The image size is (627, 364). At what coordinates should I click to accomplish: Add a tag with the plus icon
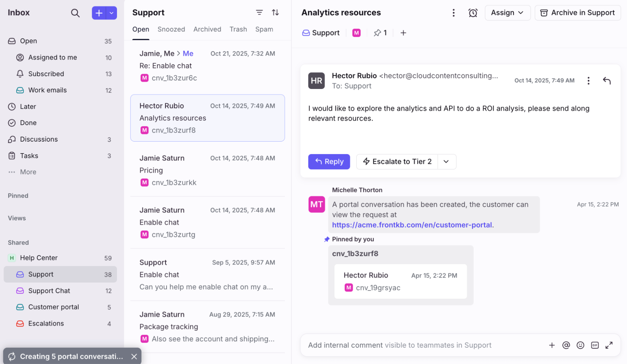(x=403, y=33)
